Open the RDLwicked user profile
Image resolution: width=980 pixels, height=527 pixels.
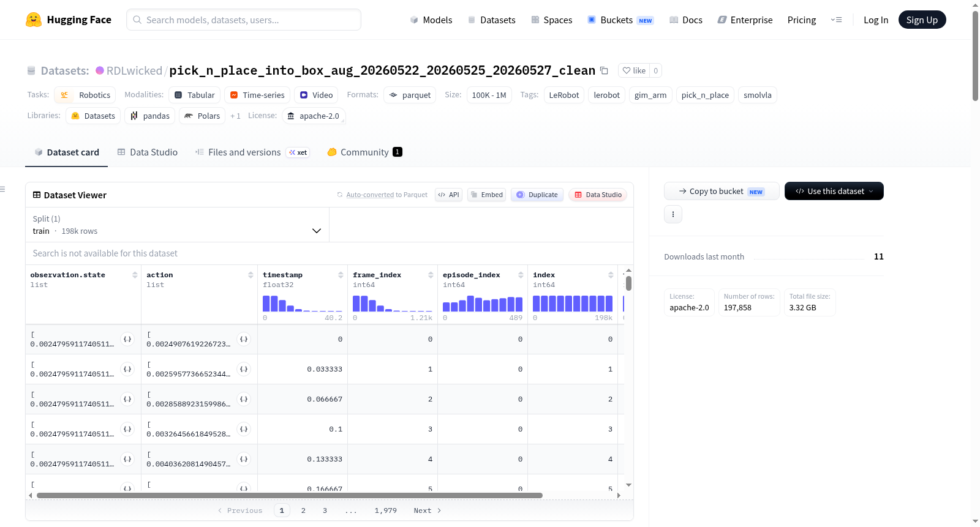pyautogui.click(x=134, y=70)
